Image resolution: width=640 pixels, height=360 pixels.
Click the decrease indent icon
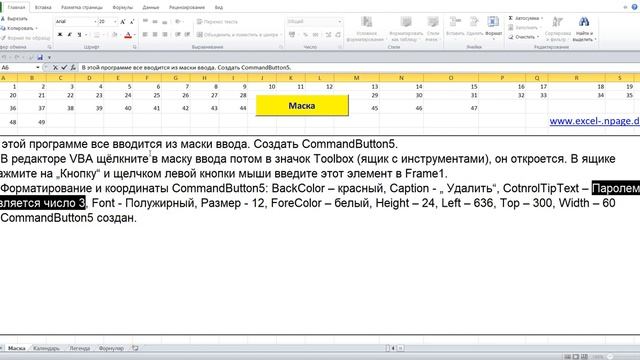tap(178, 35)
